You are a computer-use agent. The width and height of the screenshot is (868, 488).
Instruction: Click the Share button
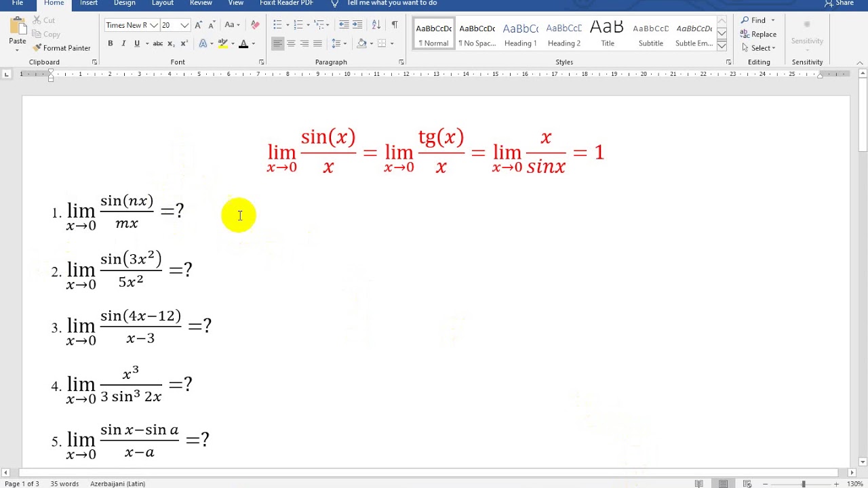click(839, 3)
